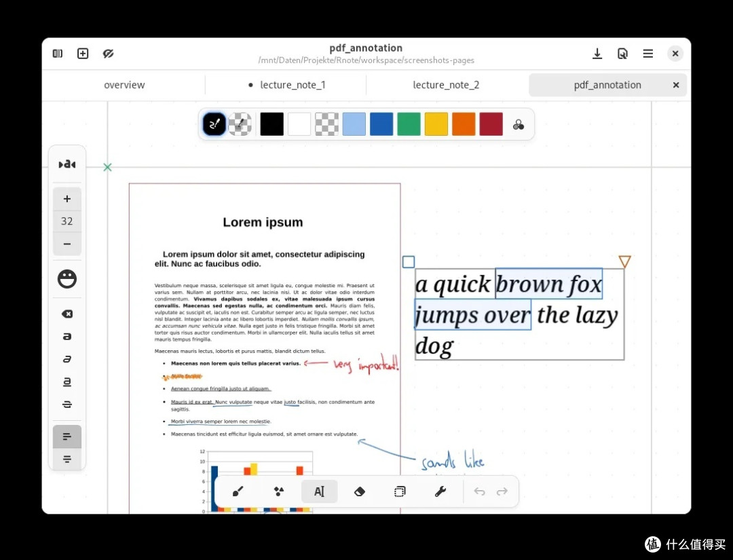Pick the transparent checkered swatch
733x560 pixels.
point(326,124)
